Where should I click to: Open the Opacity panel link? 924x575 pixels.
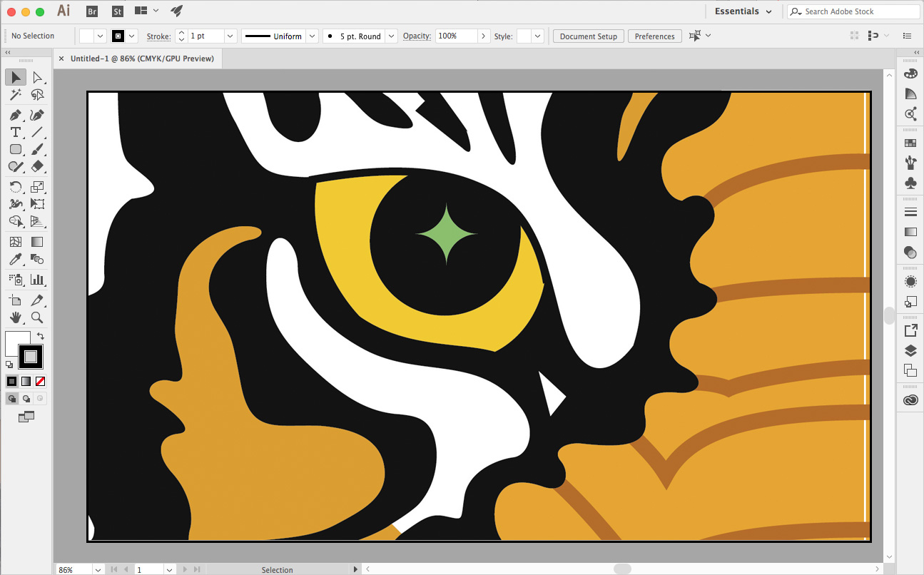[x=417, y=36]
